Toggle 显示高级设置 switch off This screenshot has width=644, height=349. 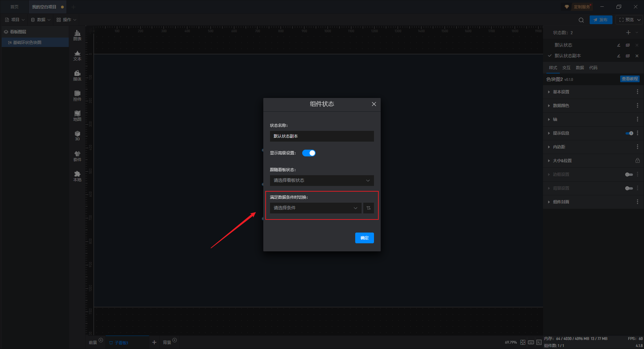(x=309, y=153)
